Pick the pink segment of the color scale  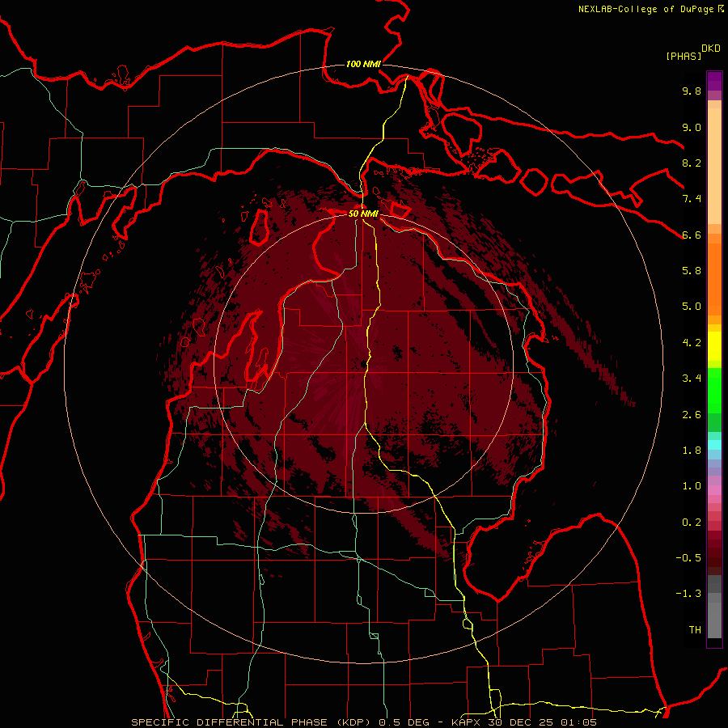[714, 490]
